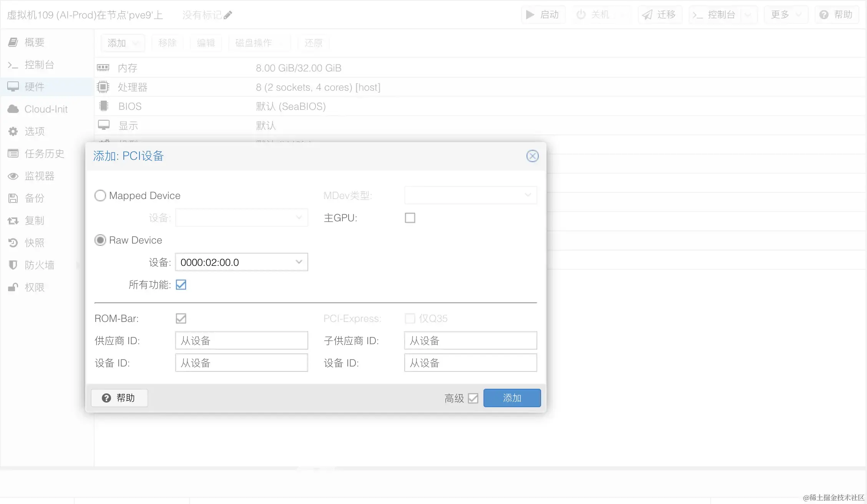
Task: Select the Raw Device radio button
Action: point(100,240)
